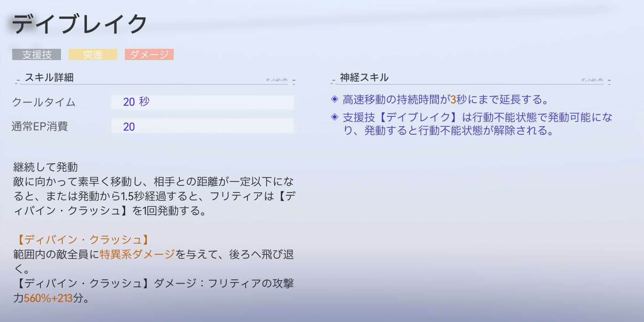Screen dimensions: 644x322
Task: Click the スキル詳細 section header
Action: coord(49,77)
